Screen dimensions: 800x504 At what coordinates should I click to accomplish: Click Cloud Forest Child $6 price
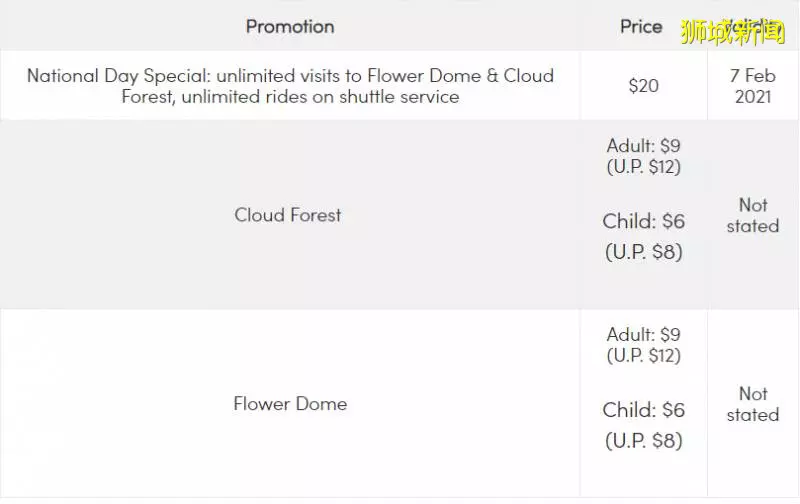click(x=643, y=221)
